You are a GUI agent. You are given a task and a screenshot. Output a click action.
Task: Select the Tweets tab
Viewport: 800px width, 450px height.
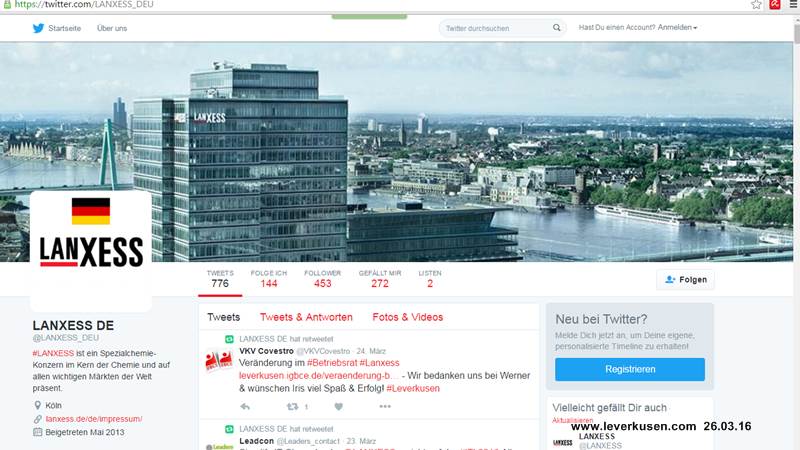(x=223, y=317)
